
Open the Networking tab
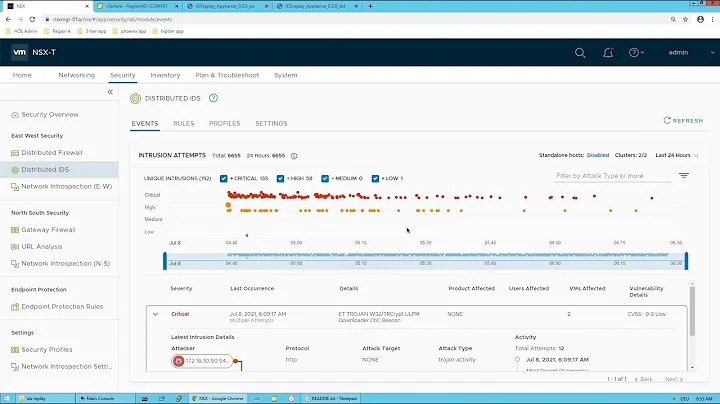(76, 75)
